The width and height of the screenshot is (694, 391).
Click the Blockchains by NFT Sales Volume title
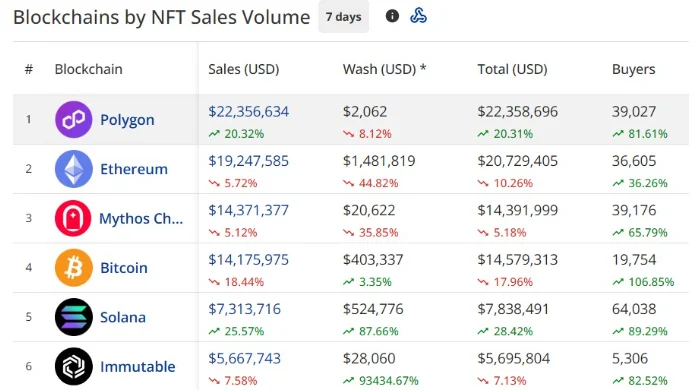162,18
